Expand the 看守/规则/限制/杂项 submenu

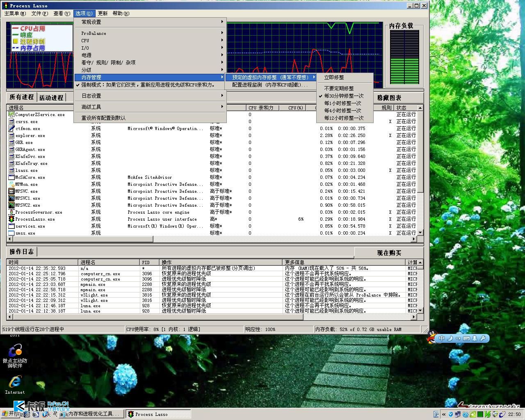[x=150, y=63]
